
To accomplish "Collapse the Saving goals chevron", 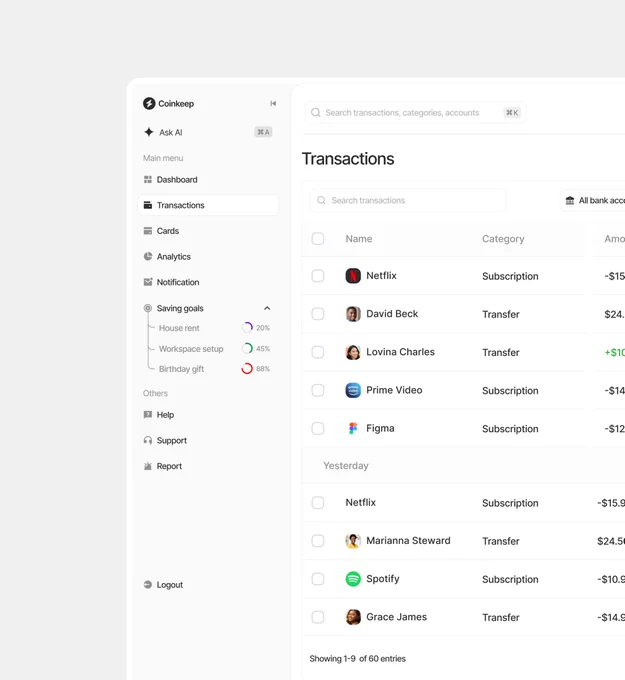I will tap(267, 308).
